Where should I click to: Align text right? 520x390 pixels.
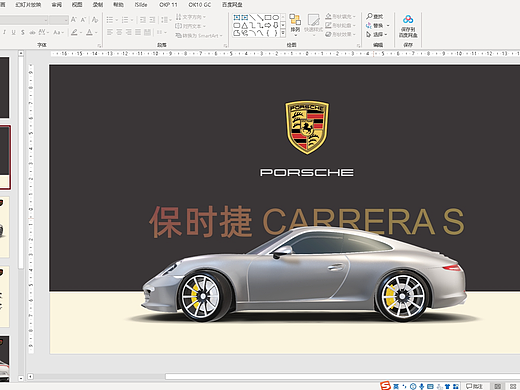coord(129,32)
